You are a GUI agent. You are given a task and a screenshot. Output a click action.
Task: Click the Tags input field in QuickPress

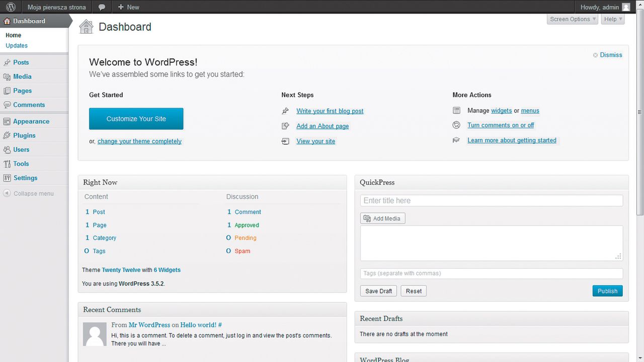[492, 274]
